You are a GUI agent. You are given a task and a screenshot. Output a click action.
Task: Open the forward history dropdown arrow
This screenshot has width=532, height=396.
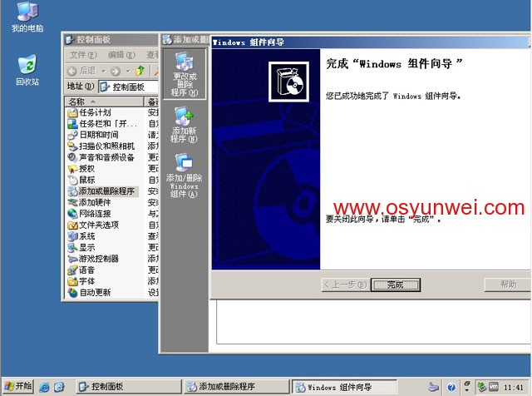pyautogui.click(x=128, y=71)
